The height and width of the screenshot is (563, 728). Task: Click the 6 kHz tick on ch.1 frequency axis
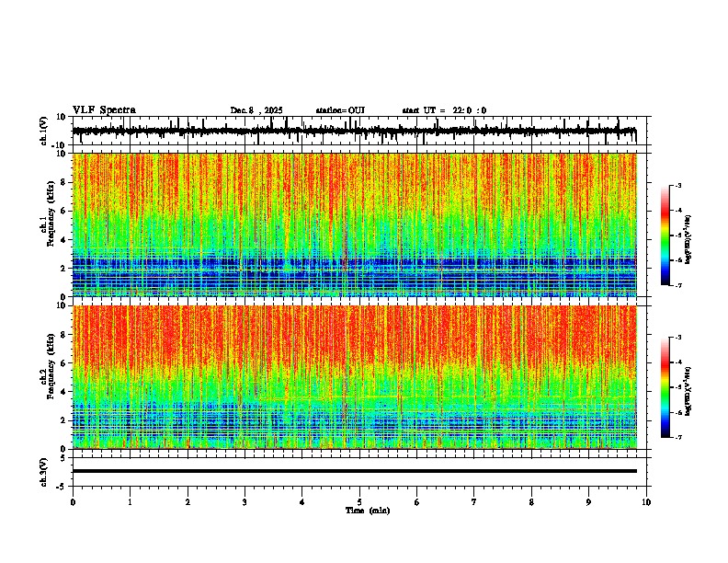pyautogui.click(x=63, y=211)
